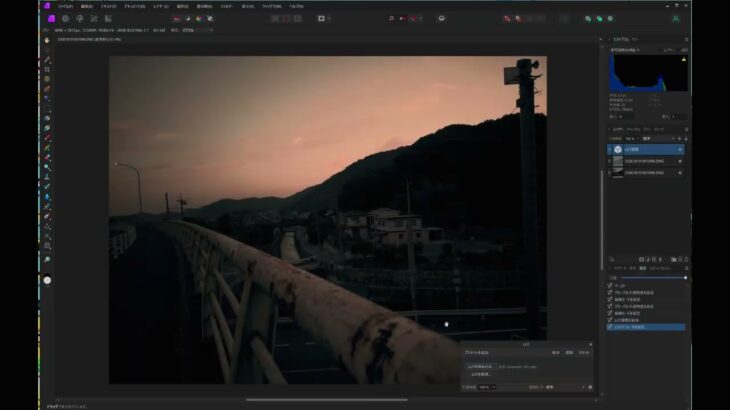Click the account profile icon at top right
The width and height of the screenshot is (730, 410).
click(x=676, y=19)
